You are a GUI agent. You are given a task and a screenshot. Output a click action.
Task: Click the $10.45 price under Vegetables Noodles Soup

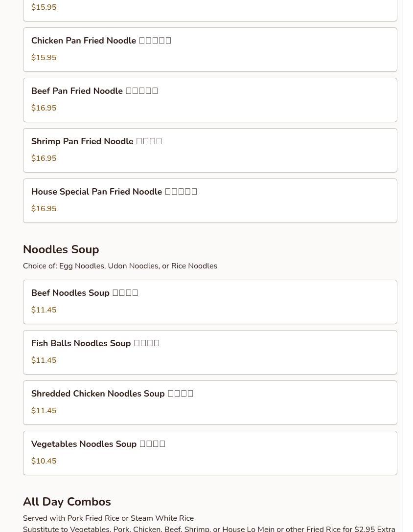44,461
